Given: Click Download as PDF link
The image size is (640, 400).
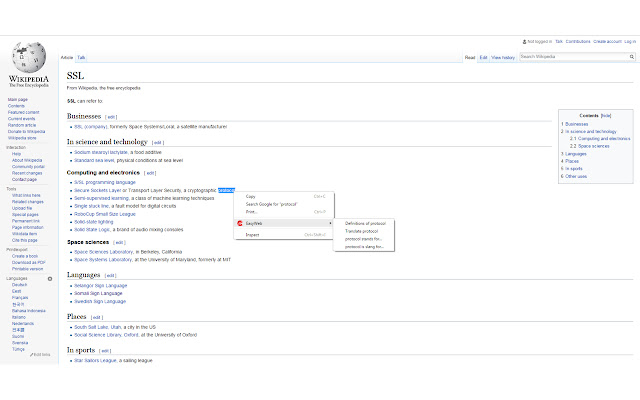Looking at the screenshot, I should pos(29,262).
